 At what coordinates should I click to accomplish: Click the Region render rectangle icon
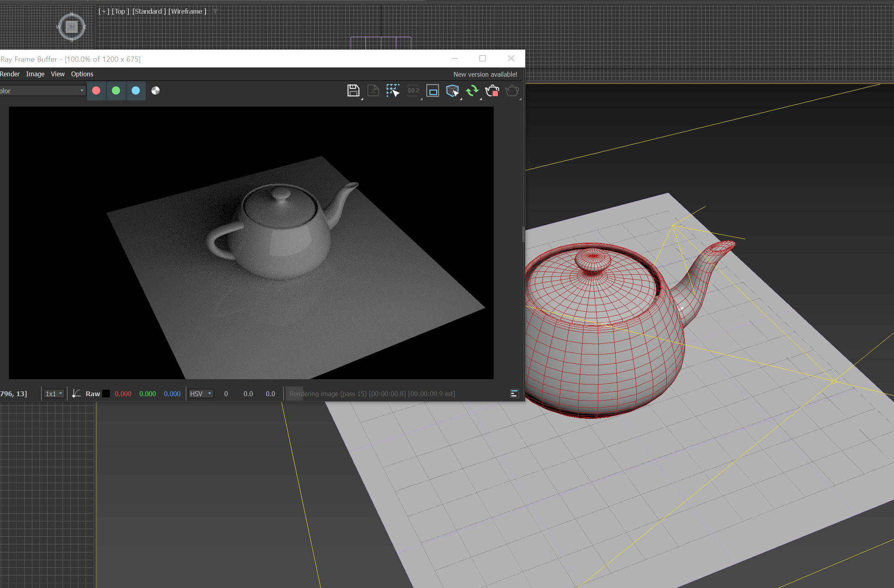(432, 91)
